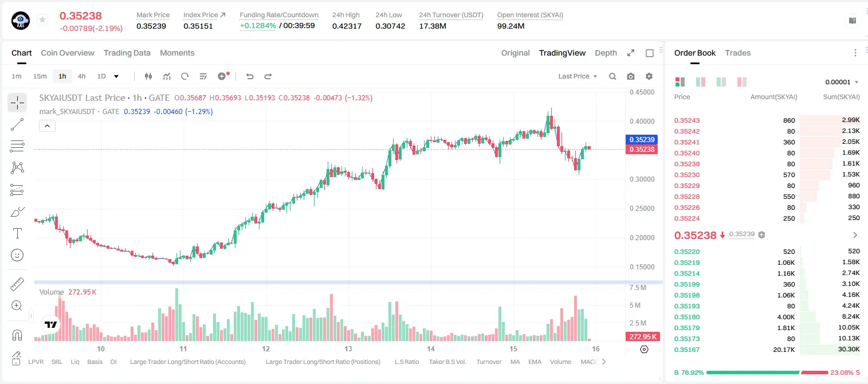Open the Last Price dropdown

[578, 76]
